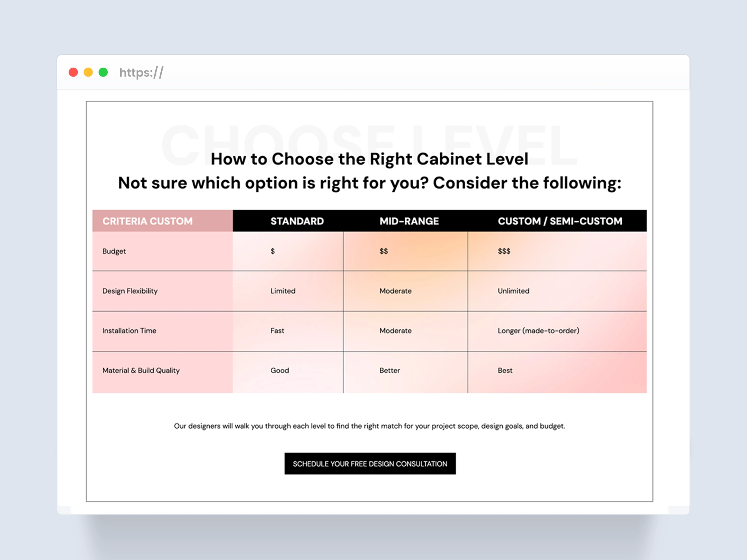Click the Criteria Custom header cell
The image size is (747, 560).
[x=147, y=221]
